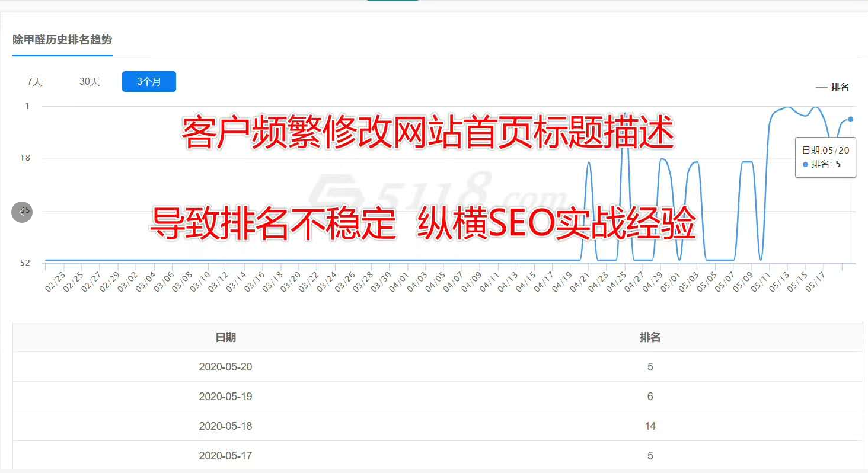Click the 05/11 x-axis date label

point(761,282)
